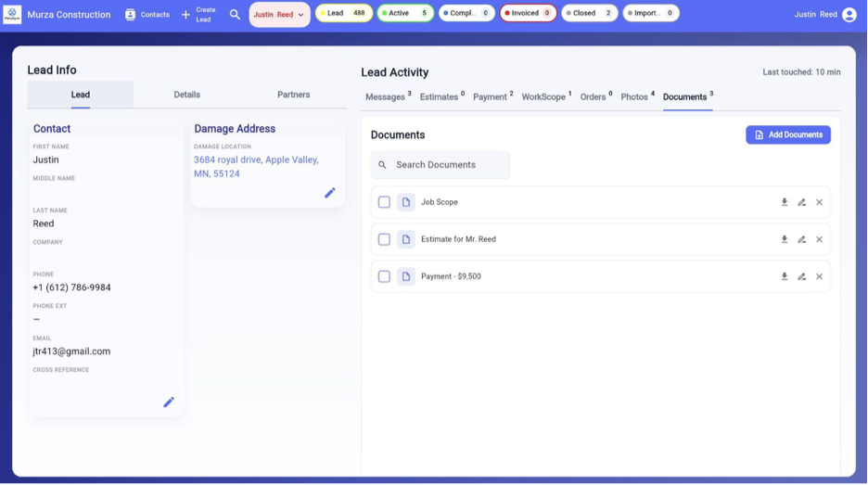Viewport: 868px width, 485px height.
Task: Click the search magnifier icon in top bar
Action: coord(235,15)
